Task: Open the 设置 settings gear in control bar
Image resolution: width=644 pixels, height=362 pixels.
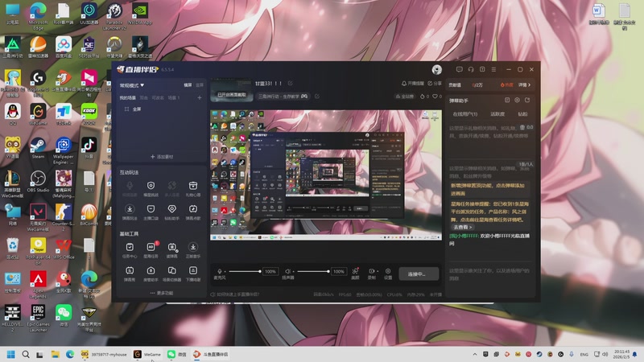Action: tap(388, 274)
